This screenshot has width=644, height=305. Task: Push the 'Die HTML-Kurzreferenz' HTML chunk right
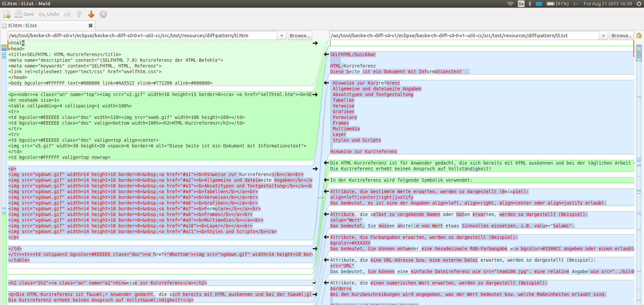point(315,294)
